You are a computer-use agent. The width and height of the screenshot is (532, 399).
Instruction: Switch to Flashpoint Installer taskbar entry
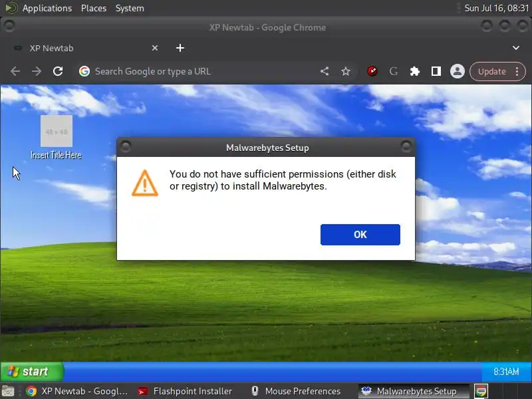click(x=185, y=391)
